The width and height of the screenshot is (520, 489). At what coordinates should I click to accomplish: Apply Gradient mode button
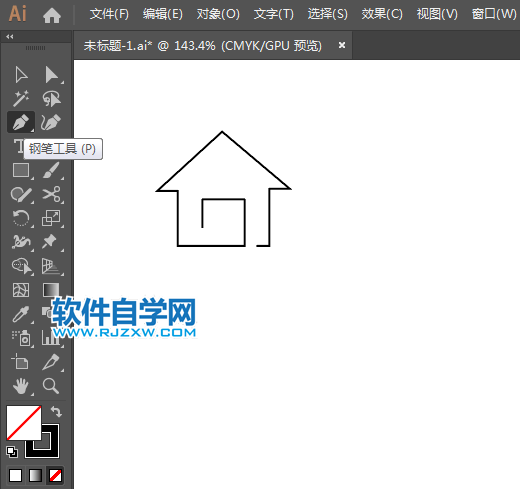click(35, 475)
